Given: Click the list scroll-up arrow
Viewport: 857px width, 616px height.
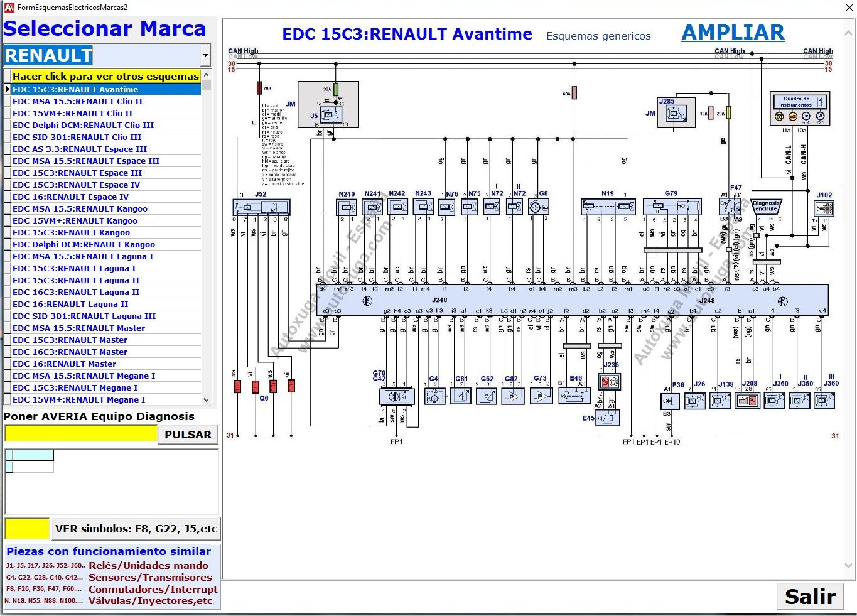Looking at the screenshot, I should coord(206,75).
